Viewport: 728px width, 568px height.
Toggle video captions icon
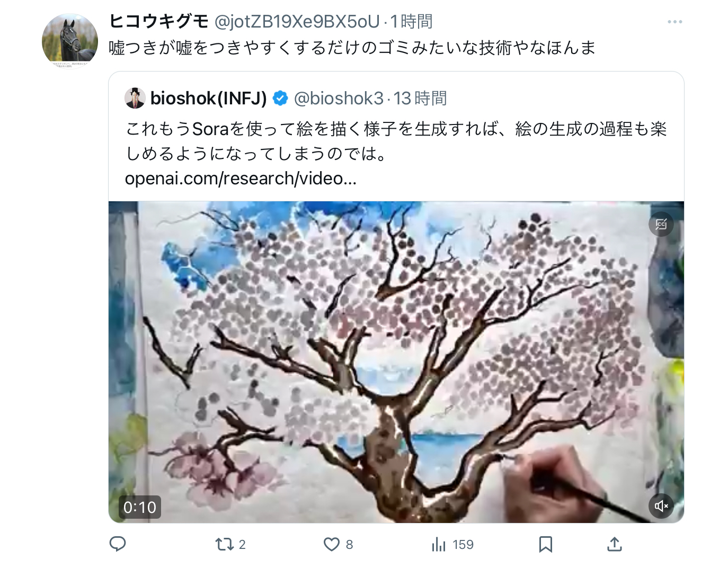[661, 224]
